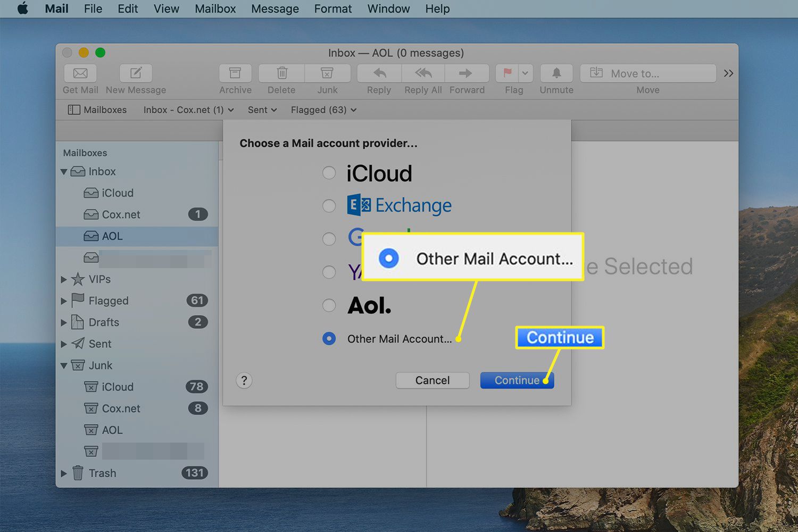This screenshot has height=532, width=798.
Task: Select the Google provider radio button
Action: pos(329,239)
